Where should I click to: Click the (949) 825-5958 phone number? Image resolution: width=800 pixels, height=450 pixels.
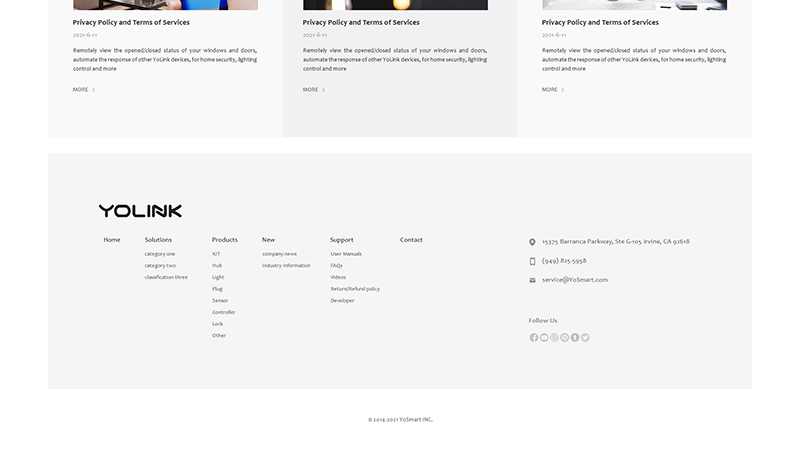[x=564, y=261]
